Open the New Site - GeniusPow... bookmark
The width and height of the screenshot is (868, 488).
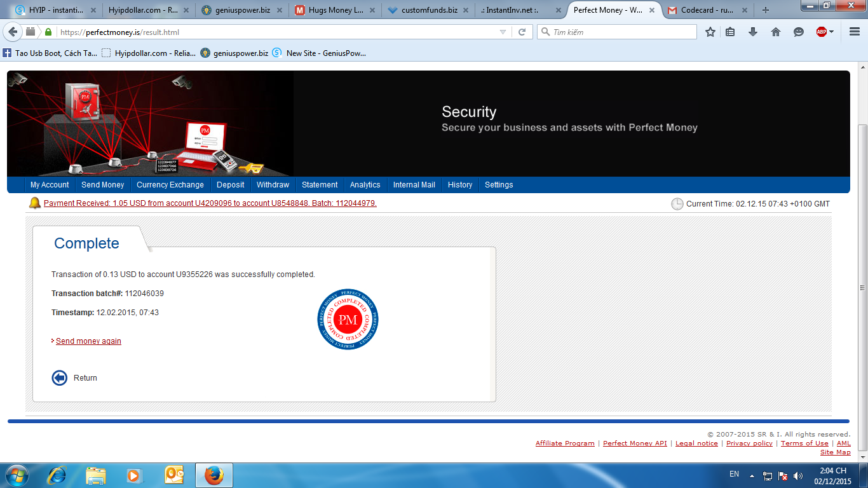(x=320, y=53)
